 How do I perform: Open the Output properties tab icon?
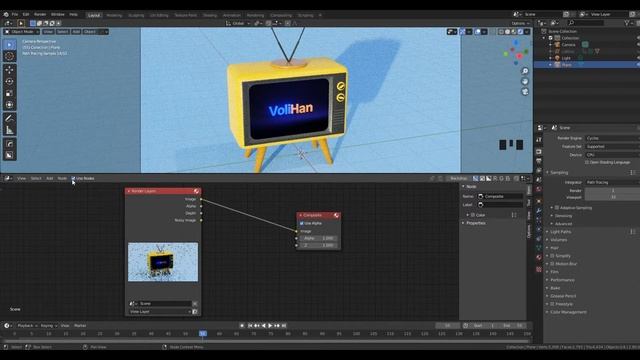pyautogui.click(x=539, y=161)
